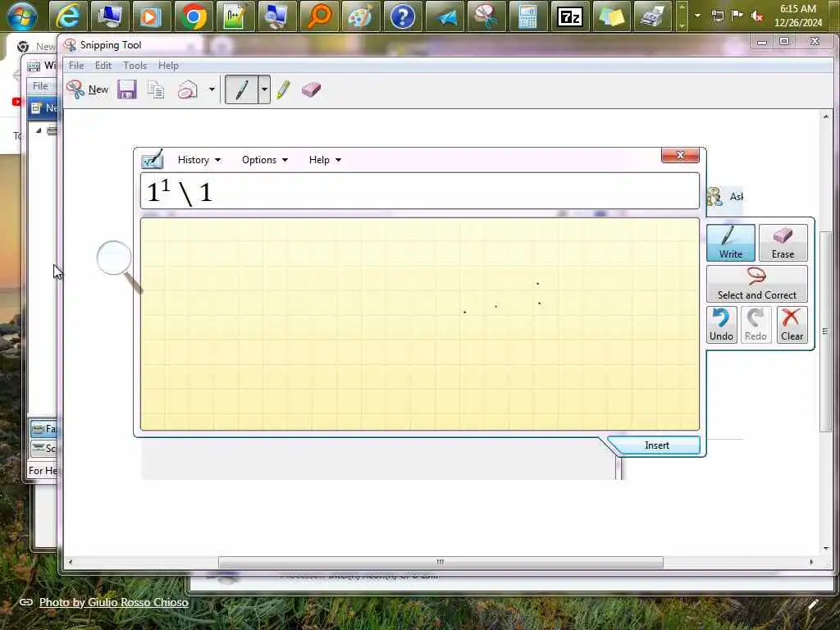Image resolution: width=840 pixels, height=630 pixels.
Task: Open the Snipping Tool File menu
Action: click(76, 66)
